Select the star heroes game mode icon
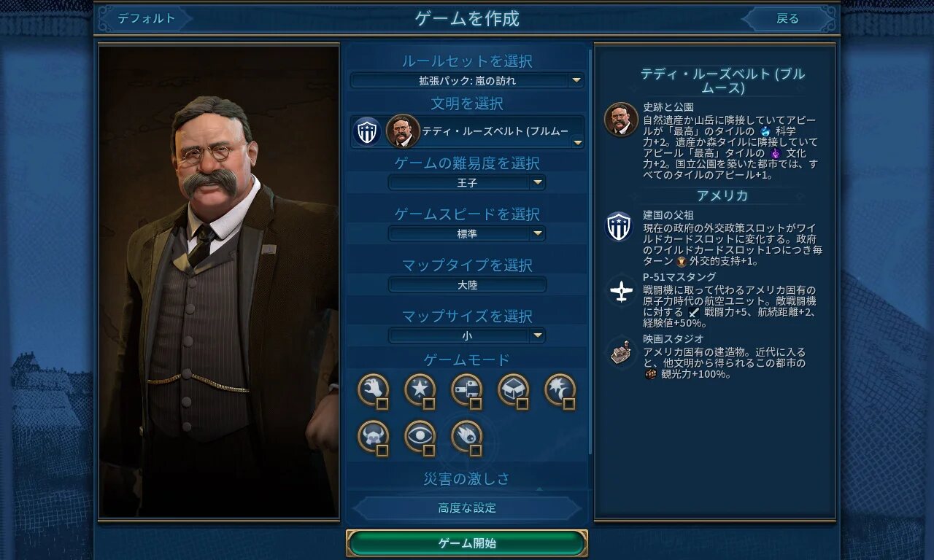The width and height of the screenshot is (934, 560). [x=420, y=390]
